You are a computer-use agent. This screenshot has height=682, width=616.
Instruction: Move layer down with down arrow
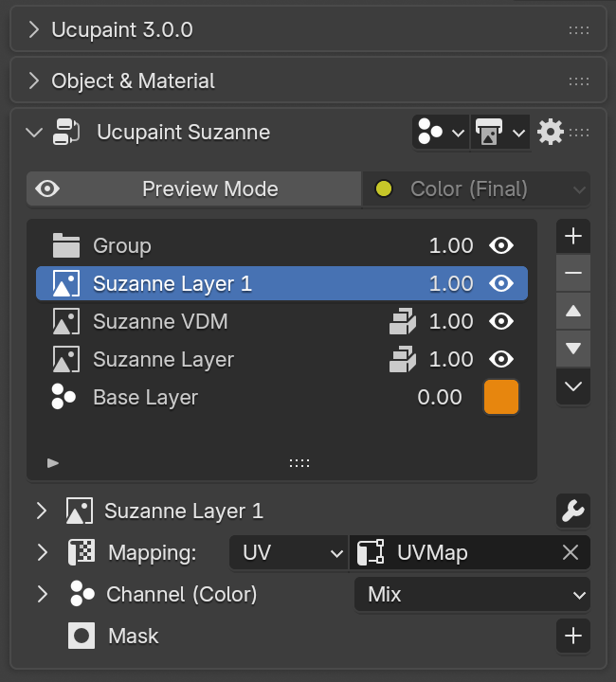tap(573, 348)
